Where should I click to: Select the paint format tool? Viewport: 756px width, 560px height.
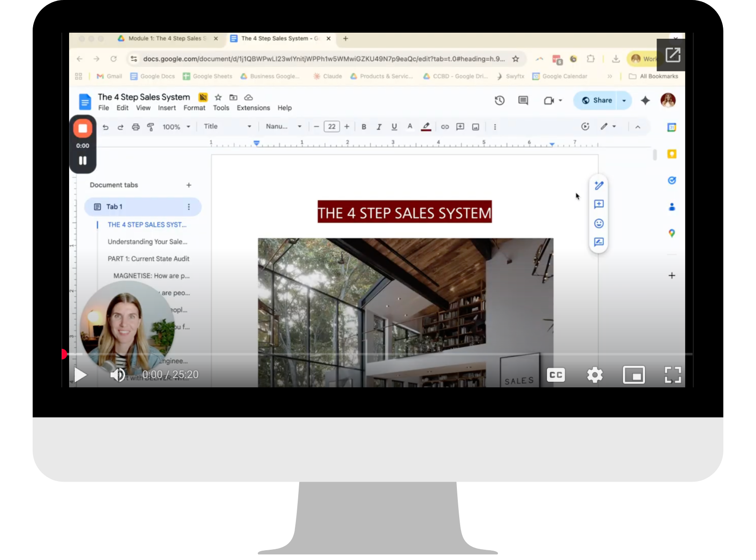point(151,127)
